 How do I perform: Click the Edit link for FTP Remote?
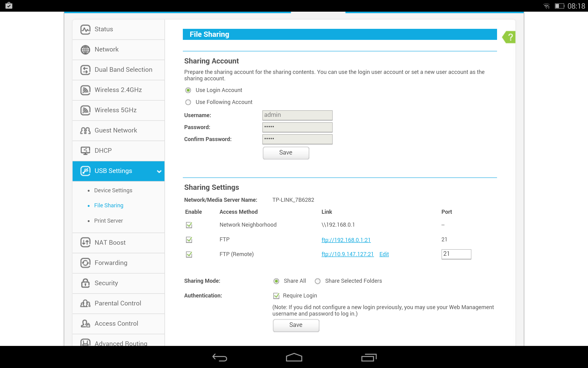tap(384, 254)
